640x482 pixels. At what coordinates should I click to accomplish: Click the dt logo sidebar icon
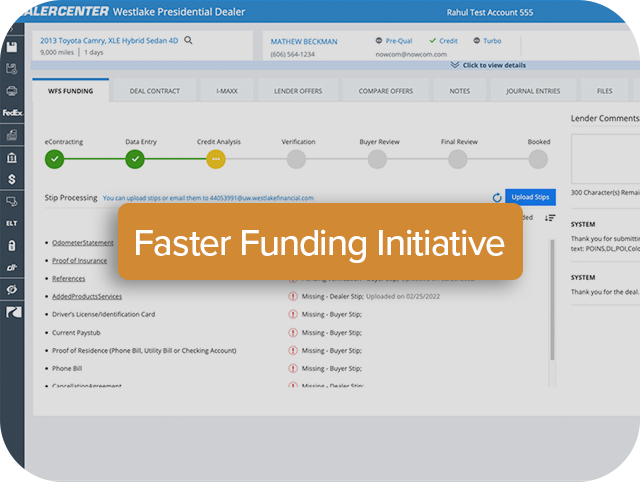(x=12, y=267)
